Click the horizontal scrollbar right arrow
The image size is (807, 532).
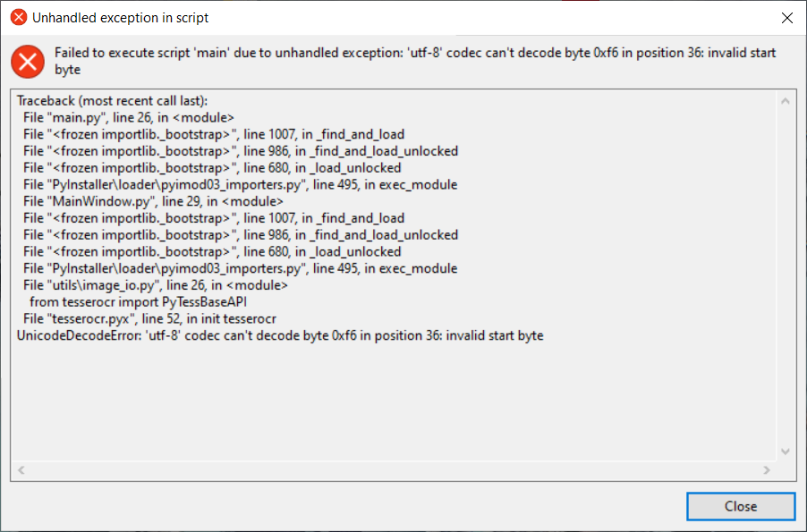coord(768,469)
